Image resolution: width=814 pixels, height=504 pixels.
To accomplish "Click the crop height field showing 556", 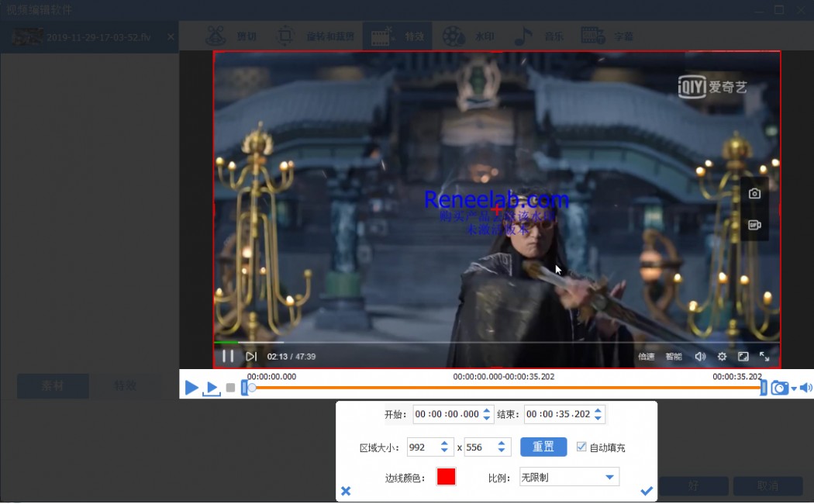I will tap(480, 447).
